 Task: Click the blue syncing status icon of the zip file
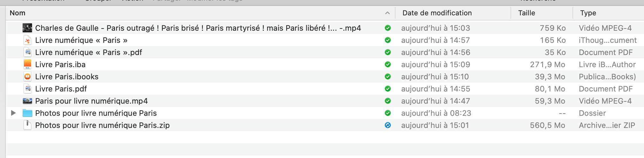tap(388, 125)
